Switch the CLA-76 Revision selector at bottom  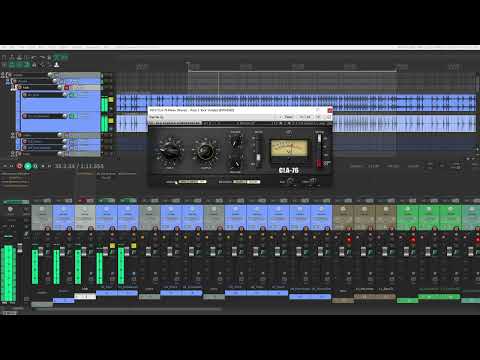[192, 182]
